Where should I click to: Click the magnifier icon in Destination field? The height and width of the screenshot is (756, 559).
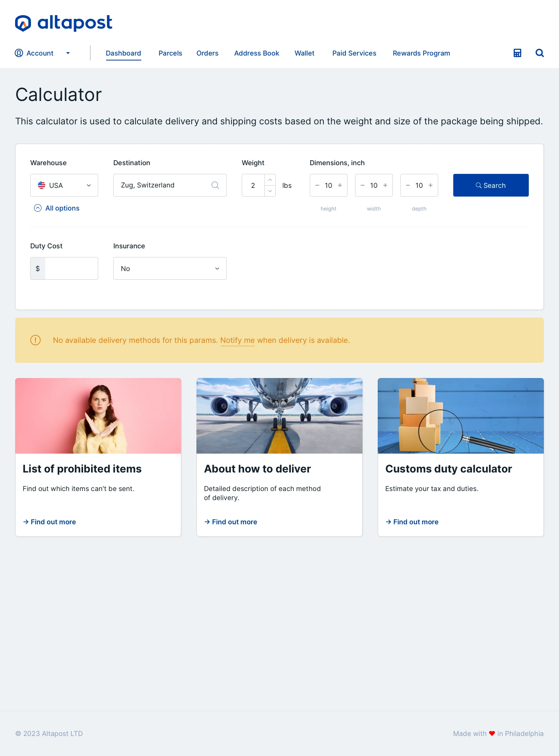[x=215, y=185]
